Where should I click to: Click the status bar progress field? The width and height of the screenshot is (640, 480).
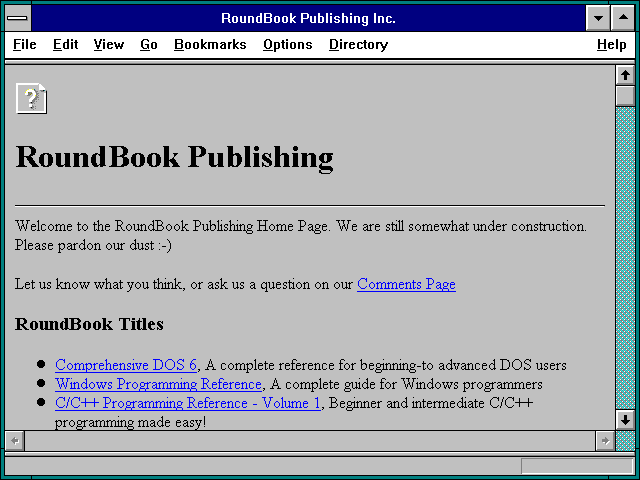[x=577, y=466]
